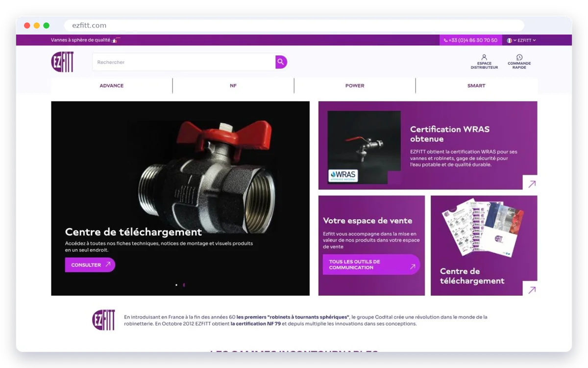The height and width of the screenshot is (368, 588).
Task: Click the yellow minimize window dot
Action: coord(37,26)
